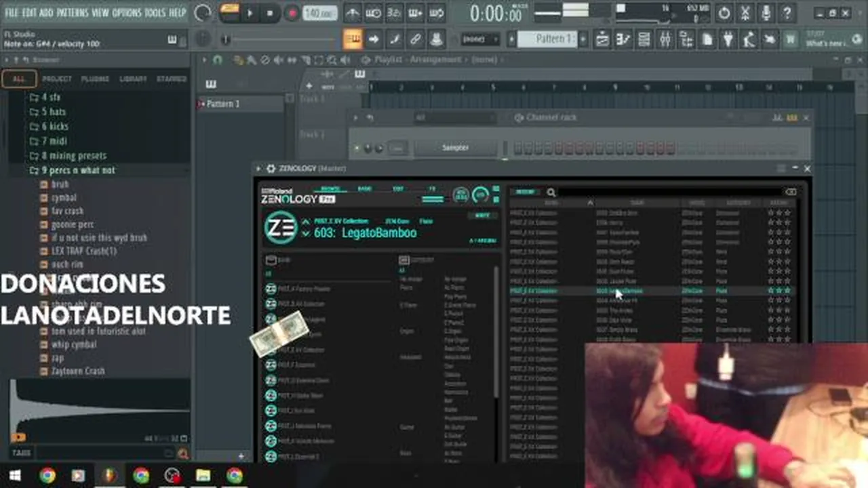Screen dimensions: 868x488
Task: Open the snap selector showing (none)
Action: (x=480, y=39)
